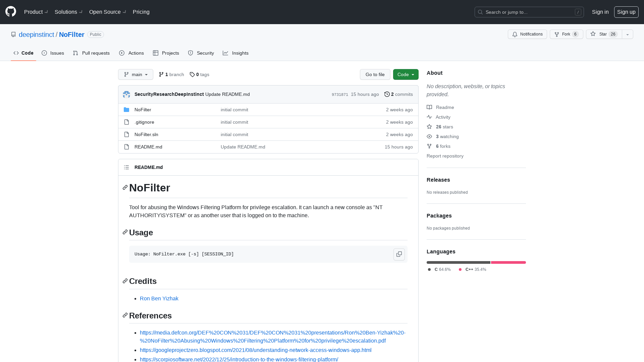Viewport: 644px width, 362px height.
Task: Fork the repository
Action: (x=566, y=34)
